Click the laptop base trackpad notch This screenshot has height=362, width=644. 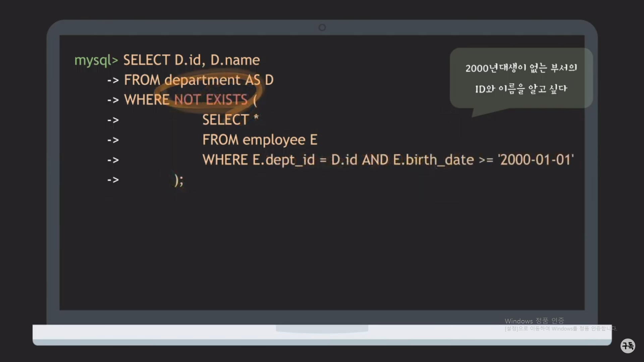pos(322,329)
